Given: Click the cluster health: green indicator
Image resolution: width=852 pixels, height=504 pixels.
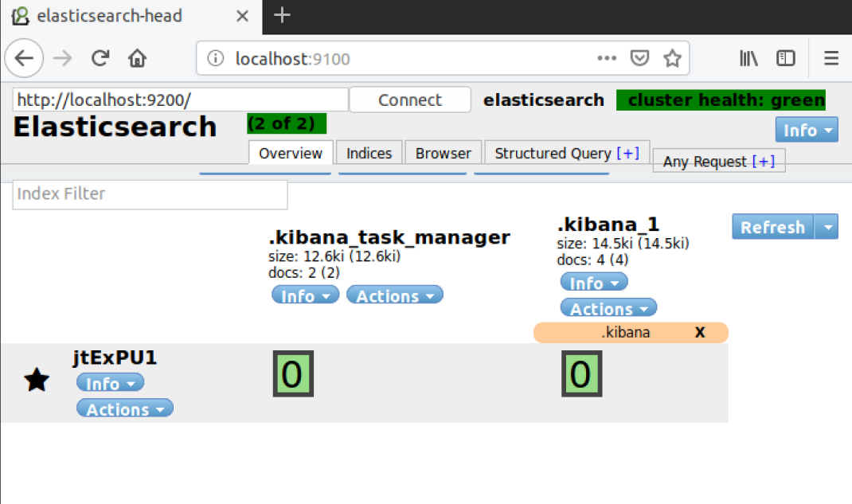Looking at the screenshot, I should point(721,100).
